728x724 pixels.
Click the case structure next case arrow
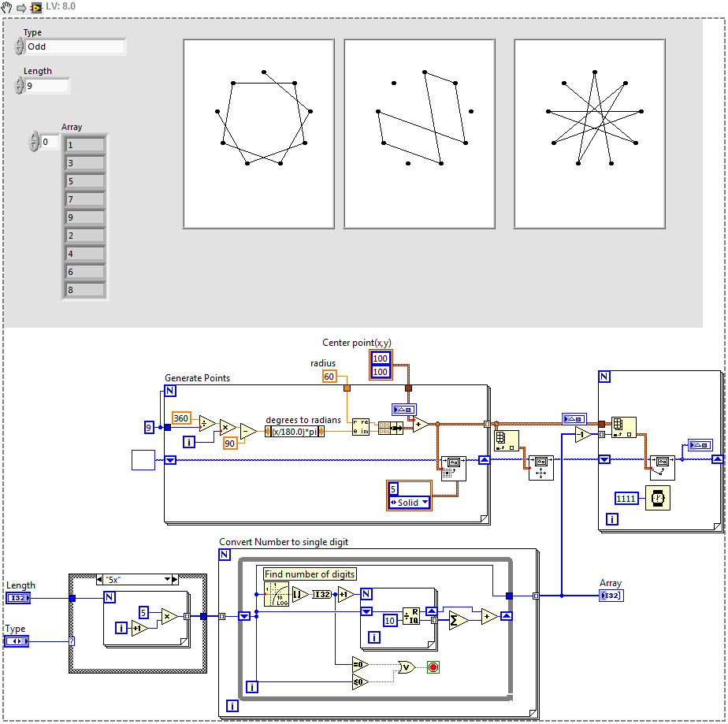coord(175,580)
